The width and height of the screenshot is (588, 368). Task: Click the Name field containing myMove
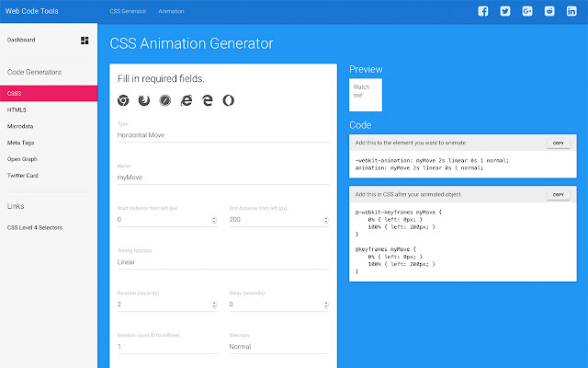point(223,178)
